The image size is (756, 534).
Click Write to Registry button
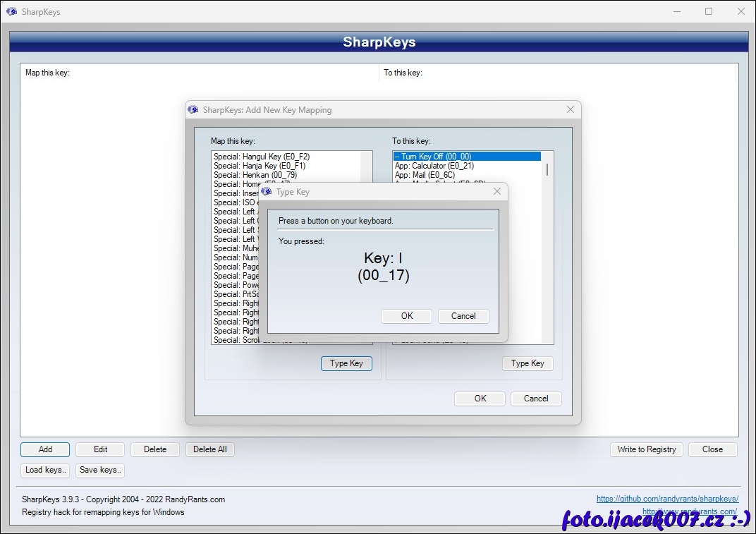[x=646, y=449]
